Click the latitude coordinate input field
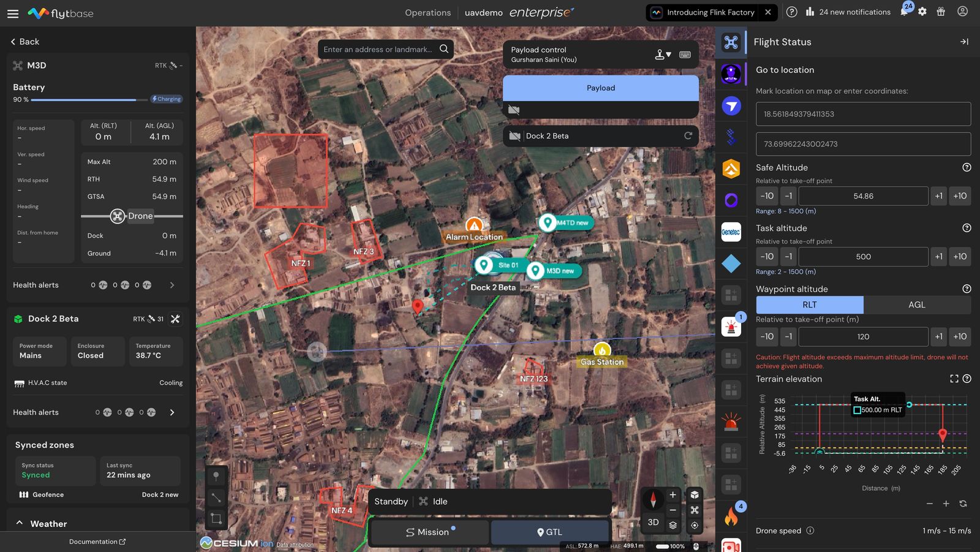The width and height of the screenshot is (980, 552). tap(863, 114)
